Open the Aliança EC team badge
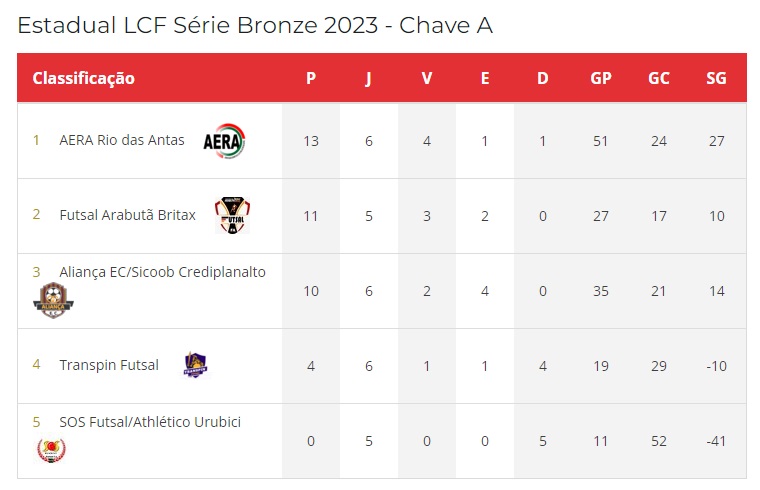This screenshot has height=490, width=760. [53, 300]
